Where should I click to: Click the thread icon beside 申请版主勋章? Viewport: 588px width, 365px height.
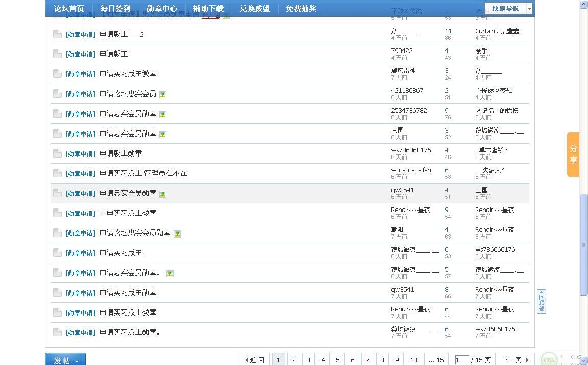(57, 153)
